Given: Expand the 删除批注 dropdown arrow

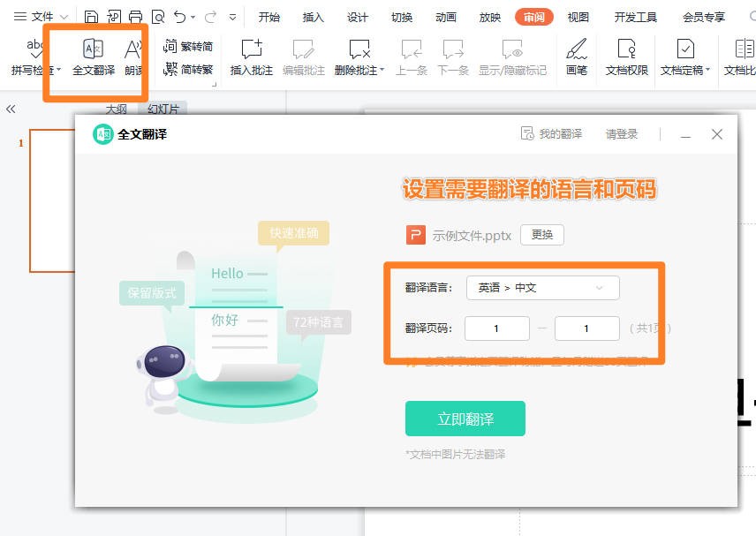Looking at the screenshot, I should tap(382, 70).
